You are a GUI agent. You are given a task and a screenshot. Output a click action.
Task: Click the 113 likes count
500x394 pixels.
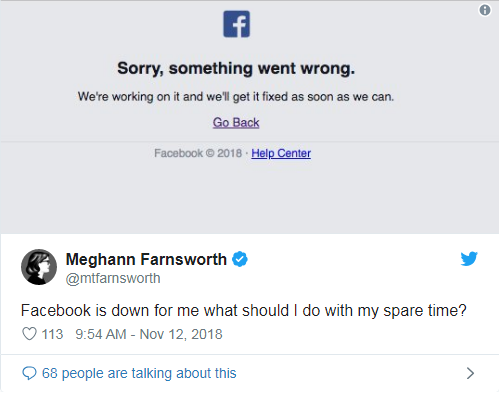[52, 334]
